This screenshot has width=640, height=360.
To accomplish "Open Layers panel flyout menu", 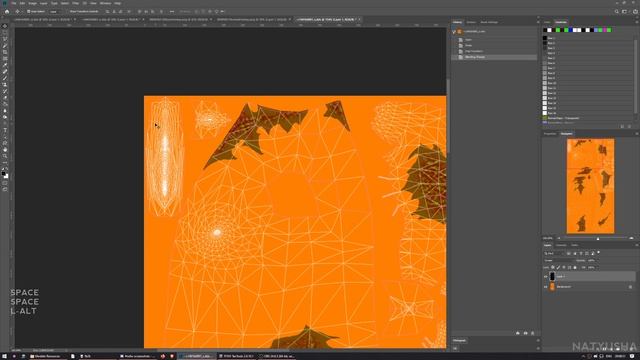I will [636, 245].
